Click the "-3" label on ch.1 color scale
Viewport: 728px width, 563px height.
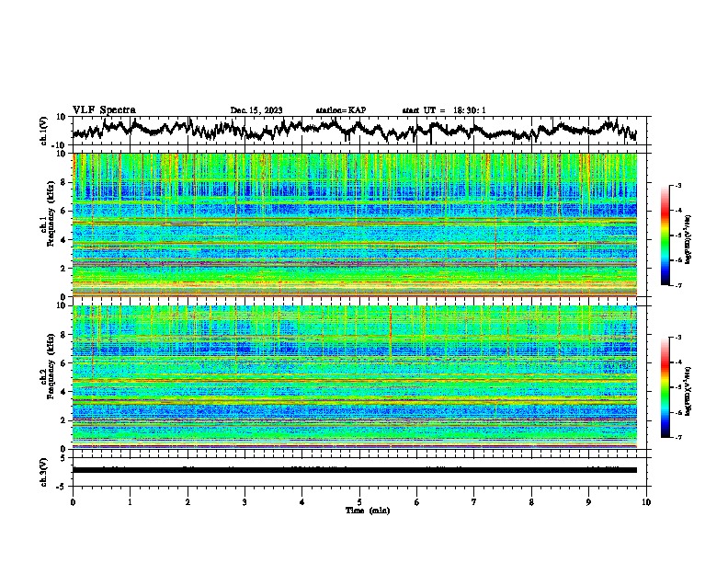tap(677, 185)
